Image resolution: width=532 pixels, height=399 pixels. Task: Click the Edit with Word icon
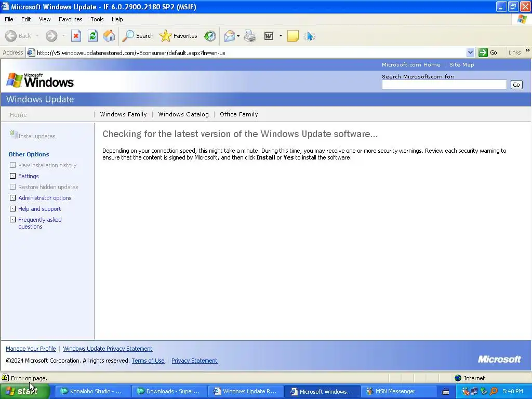point(269,36)
